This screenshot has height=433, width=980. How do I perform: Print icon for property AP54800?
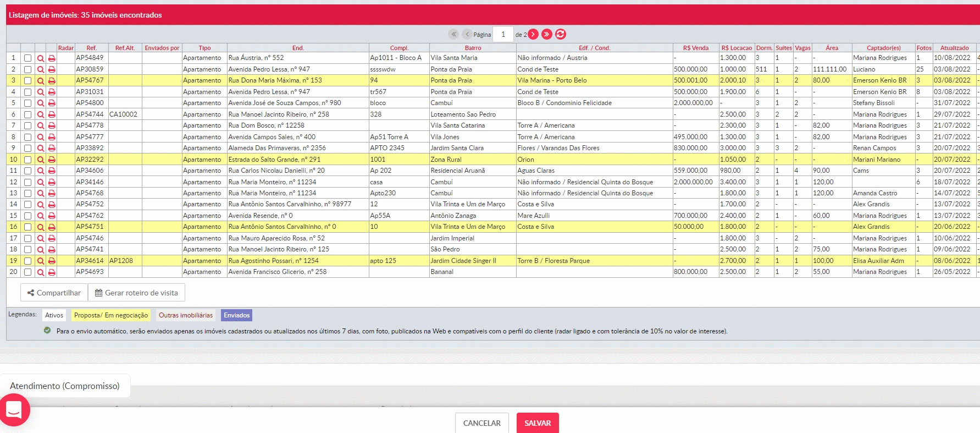coord(52,103)
